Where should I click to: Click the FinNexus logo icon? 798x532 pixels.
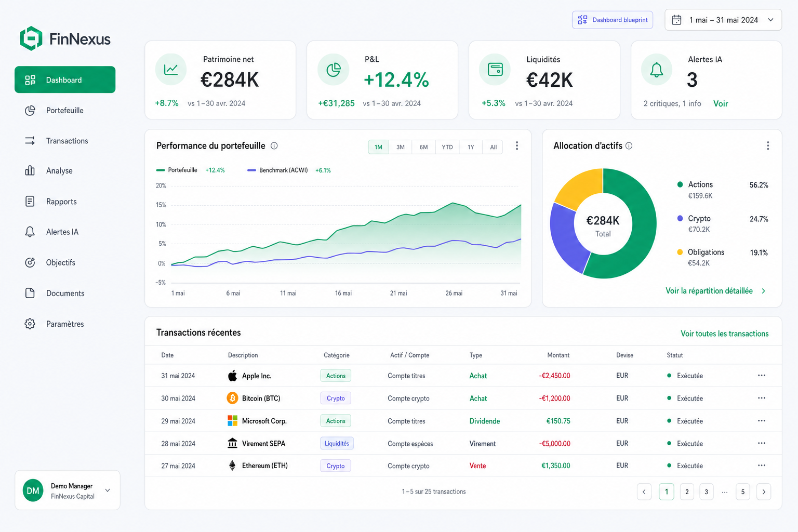pyautogui.click(x=31, y=38)
